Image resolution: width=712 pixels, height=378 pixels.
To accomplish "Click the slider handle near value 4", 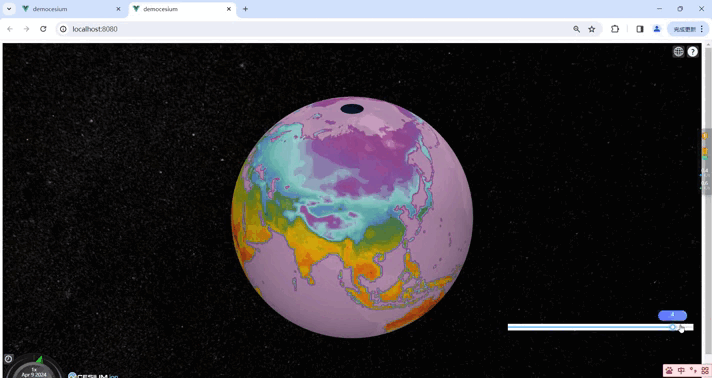I will tap(672, 327).
